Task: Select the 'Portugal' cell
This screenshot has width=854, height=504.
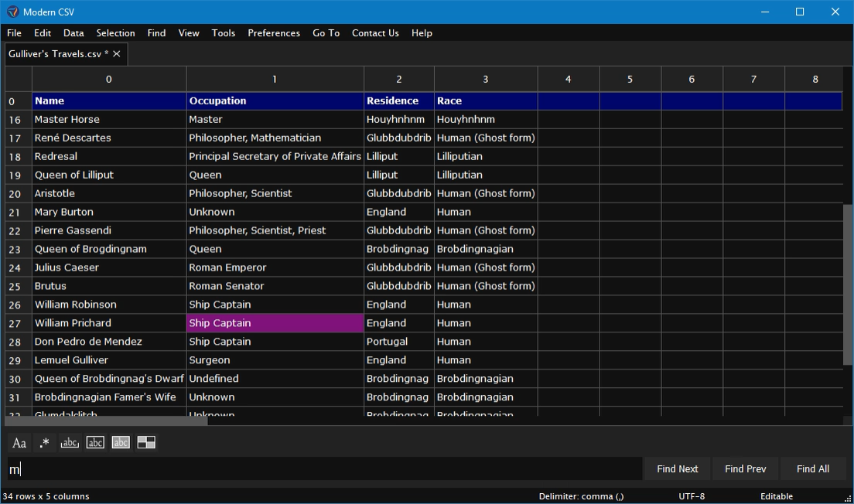Action: 399,342
